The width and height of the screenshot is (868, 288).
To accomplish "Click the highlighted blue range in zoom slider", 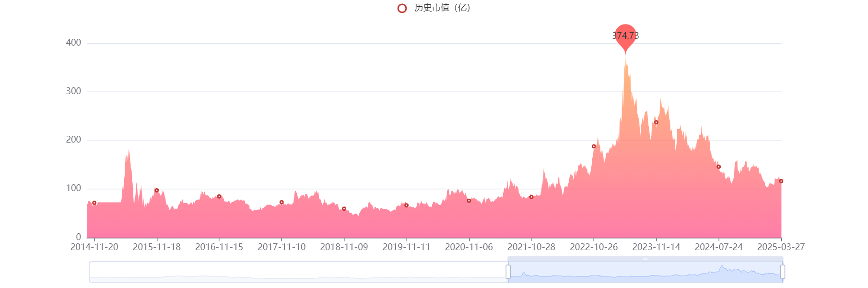I will tap(645, 272).
